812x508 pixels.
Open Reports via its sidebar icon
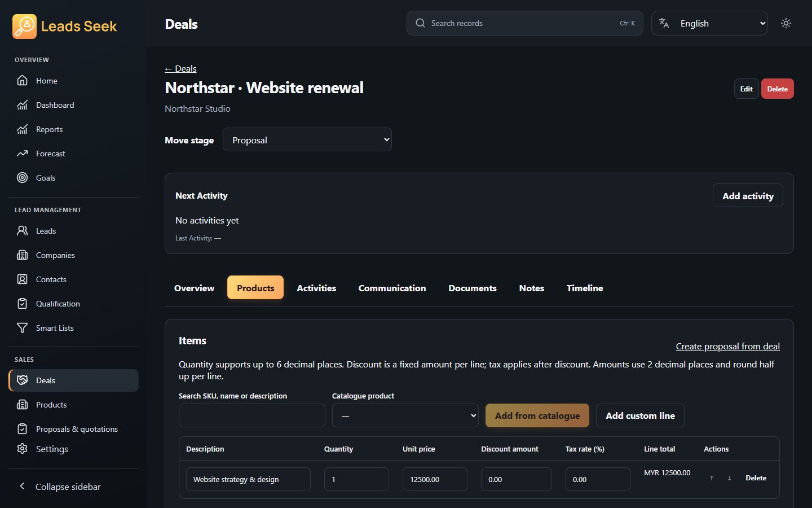tap(22, 129)
